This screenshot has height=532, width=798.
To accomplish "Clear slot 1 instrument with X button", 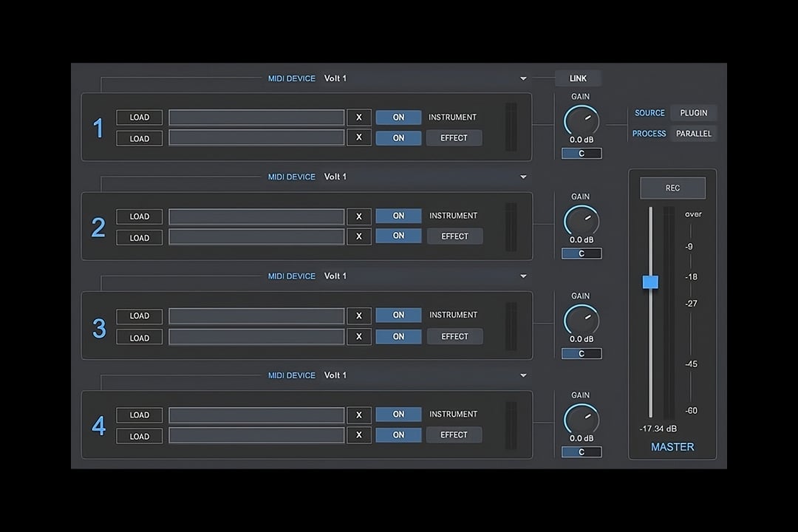I will pos(359,117).
